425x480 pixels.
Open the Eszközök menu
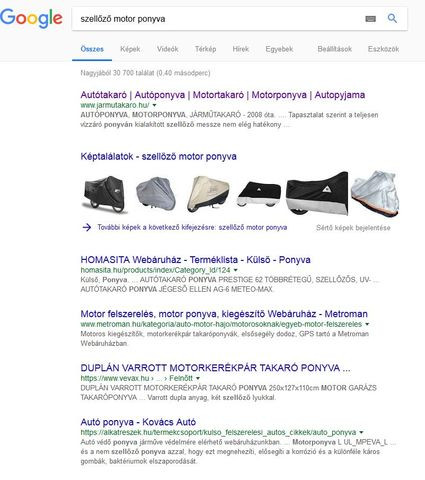click(x=383, y=49)
